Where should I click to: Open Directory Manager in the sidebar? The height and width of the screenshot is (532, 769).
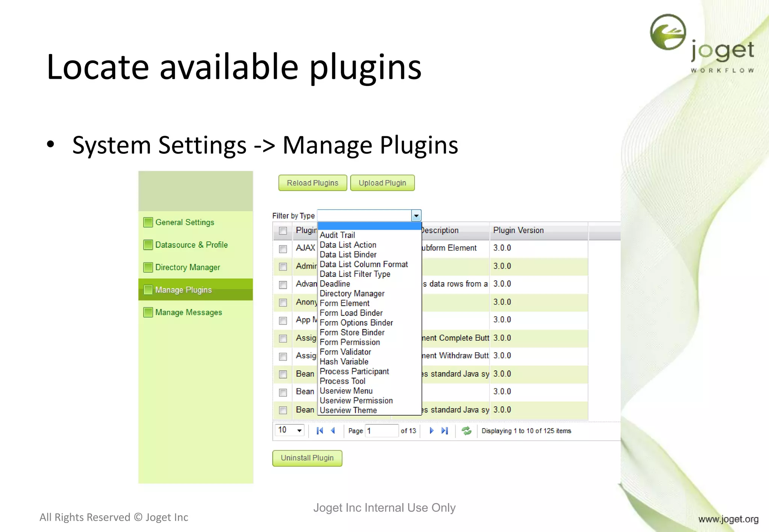pyautogui.click(x=188, y=268)
